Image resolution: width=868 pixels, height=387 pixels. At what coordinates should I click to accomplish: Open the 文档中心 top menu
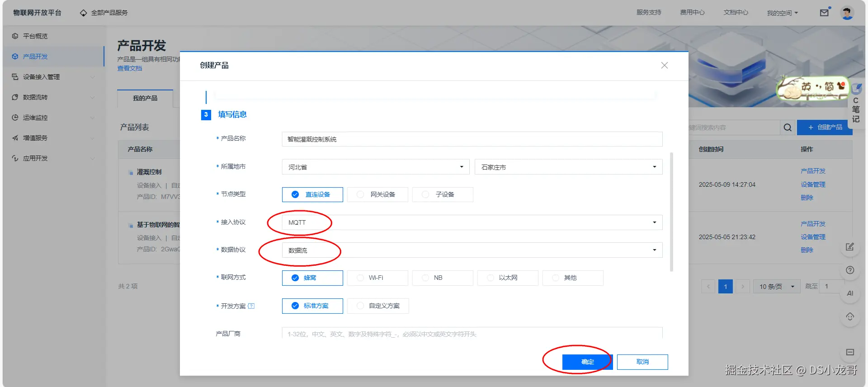coord(736,13)
